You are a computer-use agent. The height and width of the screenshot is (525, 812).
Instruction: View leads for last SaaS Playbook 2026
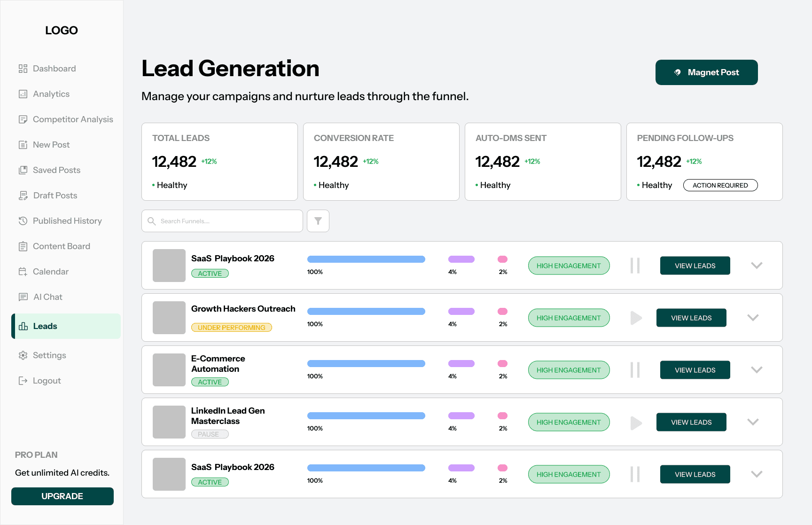[x=695, y=474]
